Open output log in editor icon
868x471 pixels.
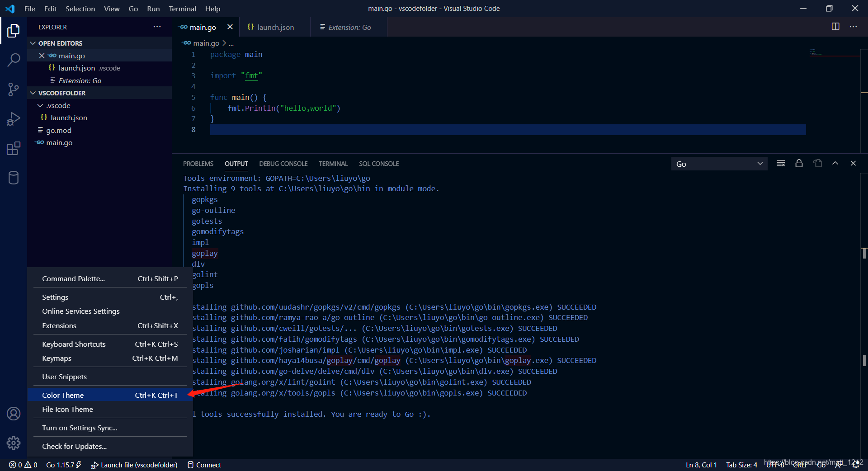click(817, 163)
